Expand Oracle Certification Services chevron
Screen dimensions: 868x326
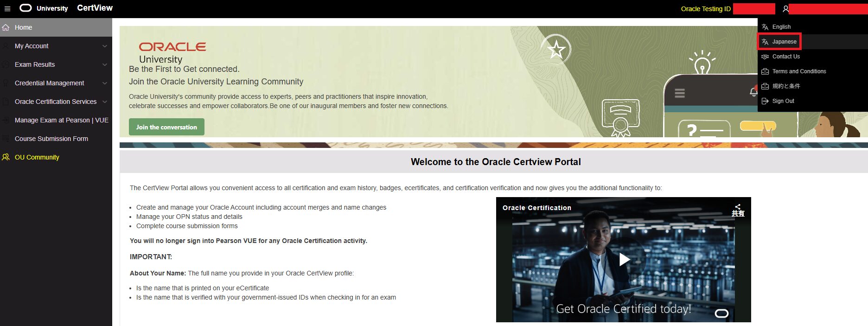pos(105,102)
